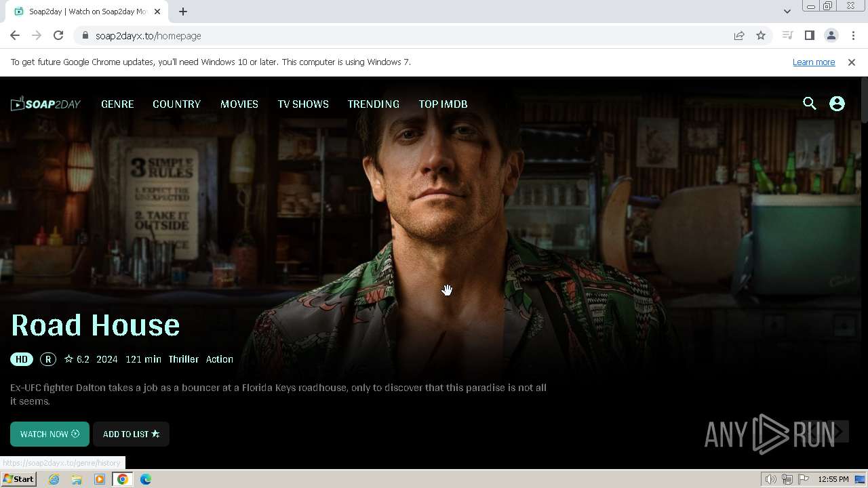
Task: Click the 2024 release year
Action: click(x=106, y=359)
